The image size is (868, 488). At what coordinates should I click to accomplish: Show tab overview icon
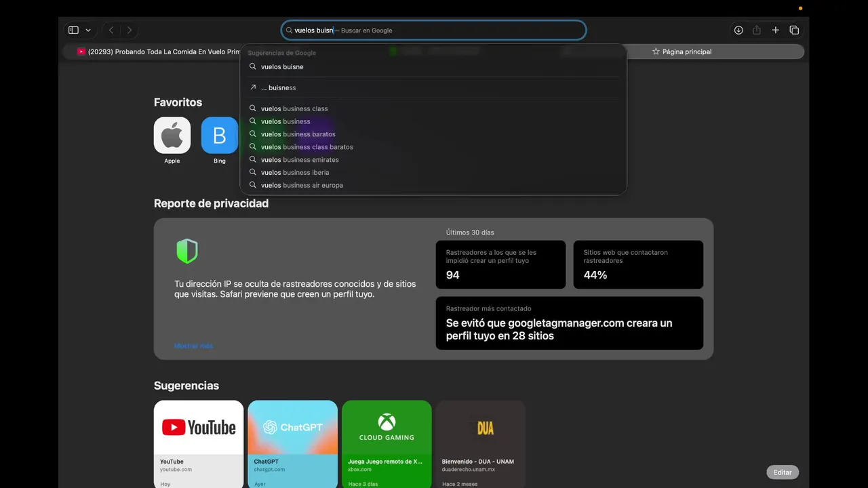coord(794,30)
